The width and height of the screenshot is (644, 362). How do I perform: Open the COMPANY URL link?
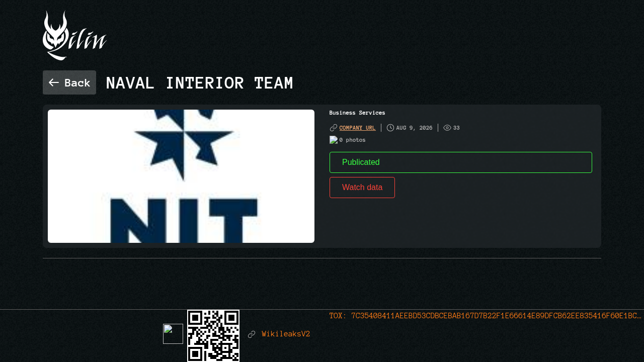(x=357, y=128)
